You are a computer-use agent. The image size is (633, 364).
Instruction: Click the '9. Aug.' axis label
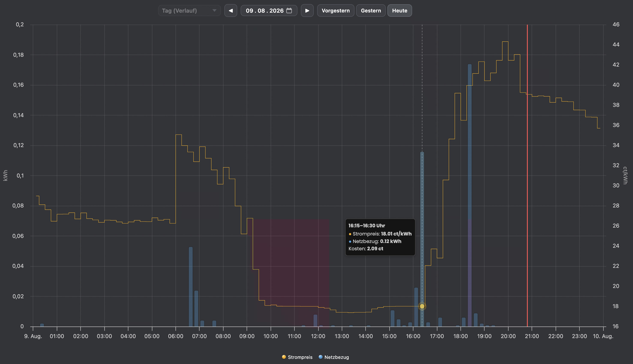[x=33, y=336]
